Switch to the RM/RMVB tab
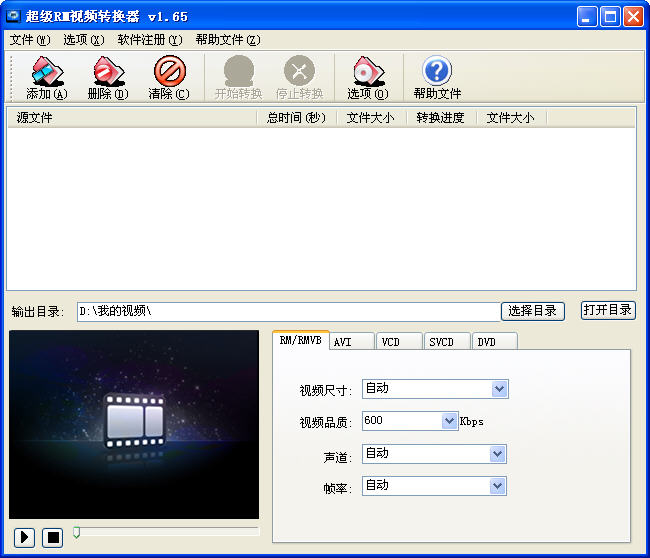 point(301,340)
